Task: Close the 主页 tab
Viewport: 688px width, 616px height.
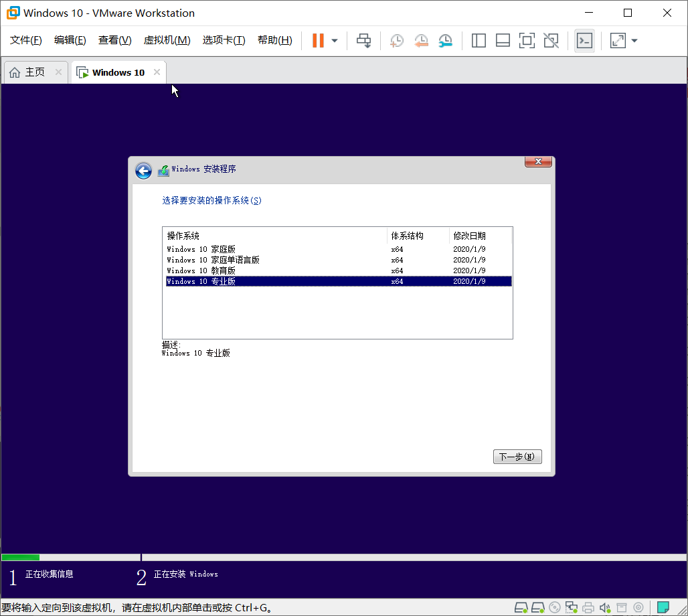Action: pos(58,72)
